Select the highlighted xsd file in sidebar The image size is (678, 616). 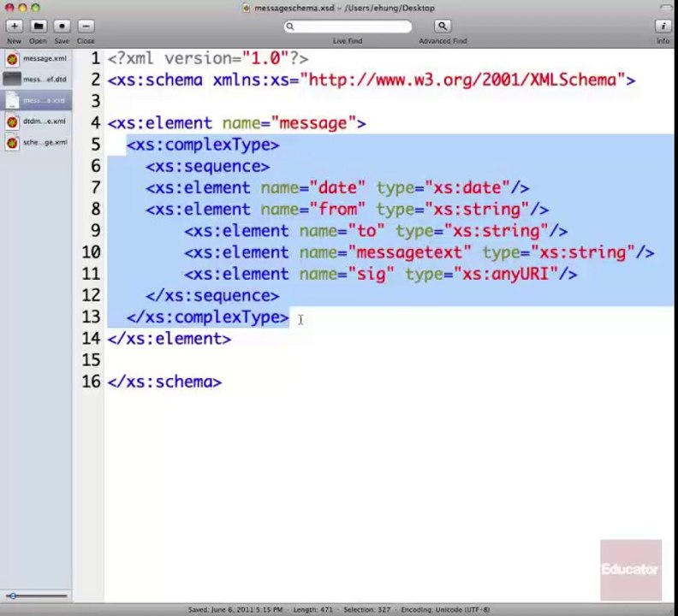click(36, 100)
